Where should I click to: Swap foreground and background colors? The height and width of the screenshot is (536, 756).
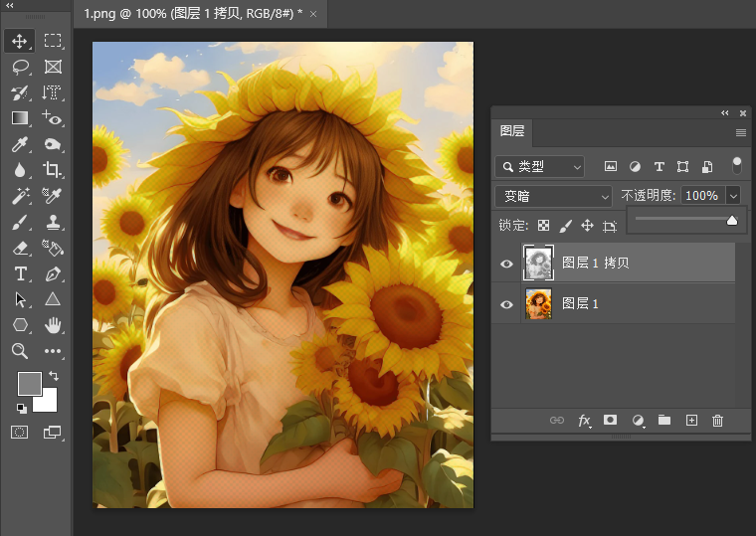click(x=54, y=376)
